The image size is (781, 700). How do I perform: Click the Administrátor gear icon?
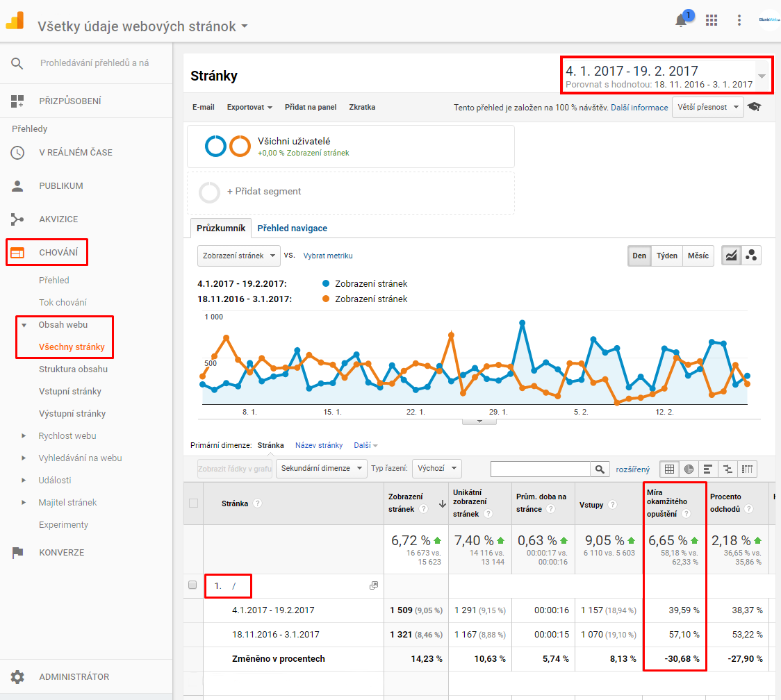[x=17, y=676]
